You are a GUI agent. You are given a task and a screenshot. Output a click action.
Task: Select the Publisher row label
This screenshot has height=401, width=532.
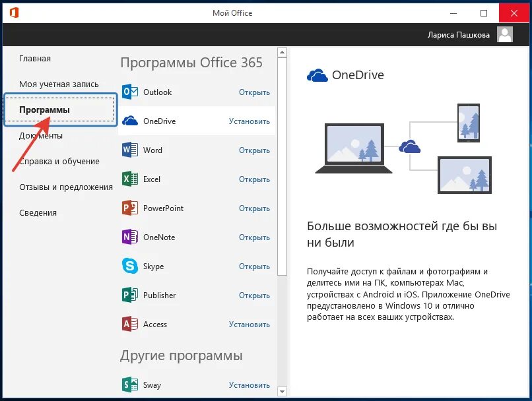point(160,295)
